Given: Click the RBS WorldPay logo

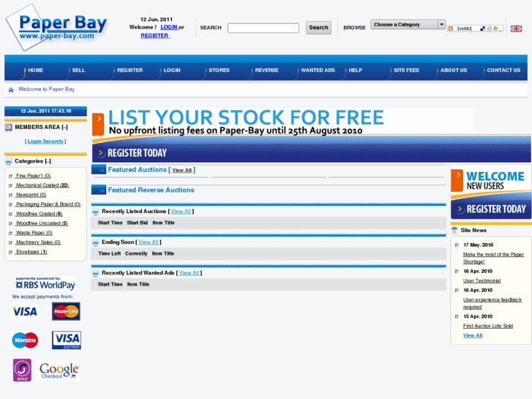Looking at the screenshot, I should pos(45,283).
